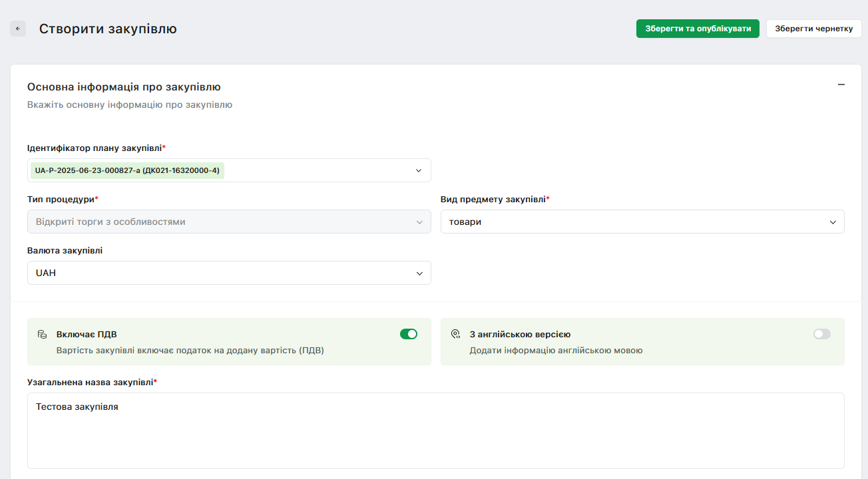Viewport: 868px width, 479px height.
Task: Open the товари item type dropdown
Action: [x=632, y=222]
